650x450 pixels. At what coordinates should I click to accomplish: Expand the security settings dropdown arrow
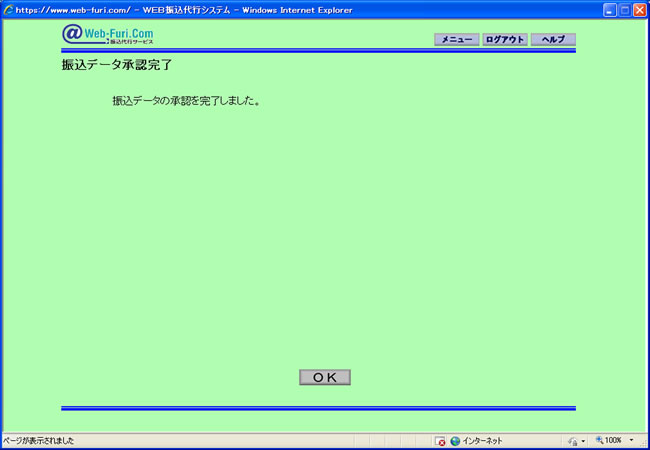pos(583,441)
